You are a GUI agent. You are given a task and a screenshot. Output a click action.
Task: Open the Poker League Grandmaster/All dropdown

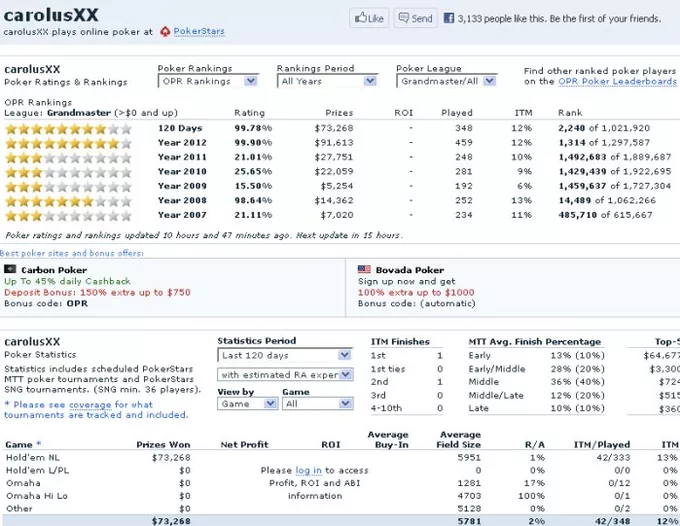(446, 81)
